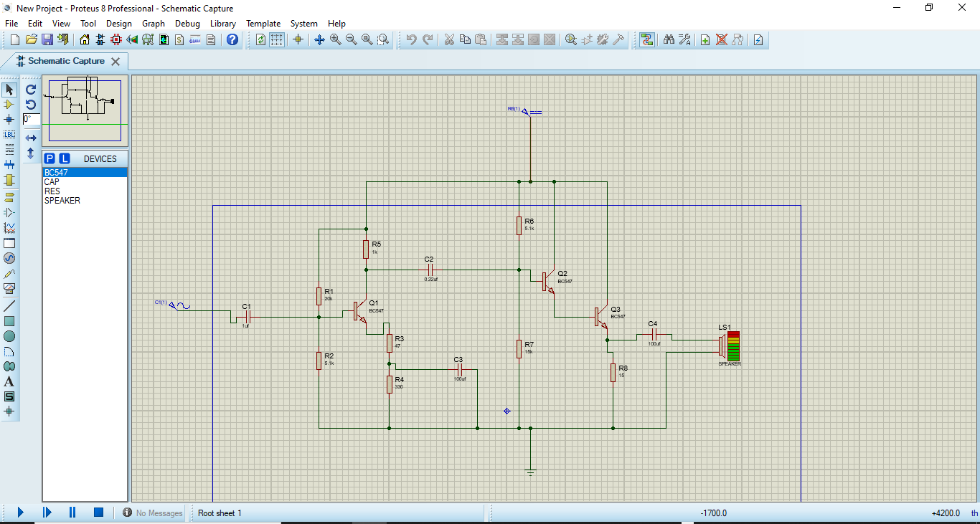This screenshot has width=980, height=524.
Task: Open the Search and Tag tool
Action: 670,39
